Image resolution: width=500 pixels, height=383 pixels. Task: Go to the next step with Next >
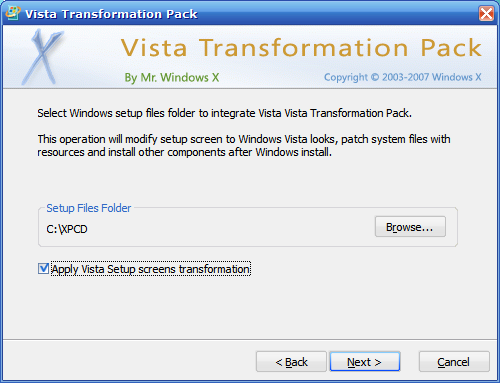[365, 362]
